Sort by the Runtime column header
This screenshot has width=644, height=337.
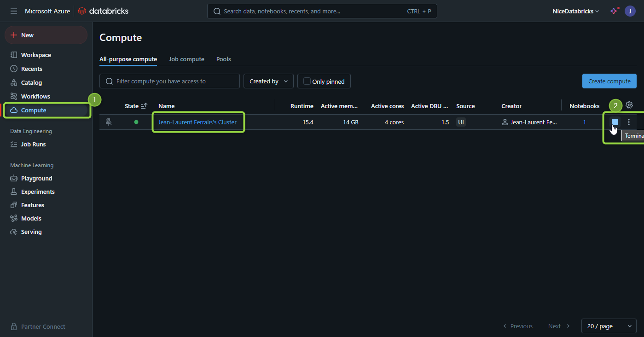302,106
